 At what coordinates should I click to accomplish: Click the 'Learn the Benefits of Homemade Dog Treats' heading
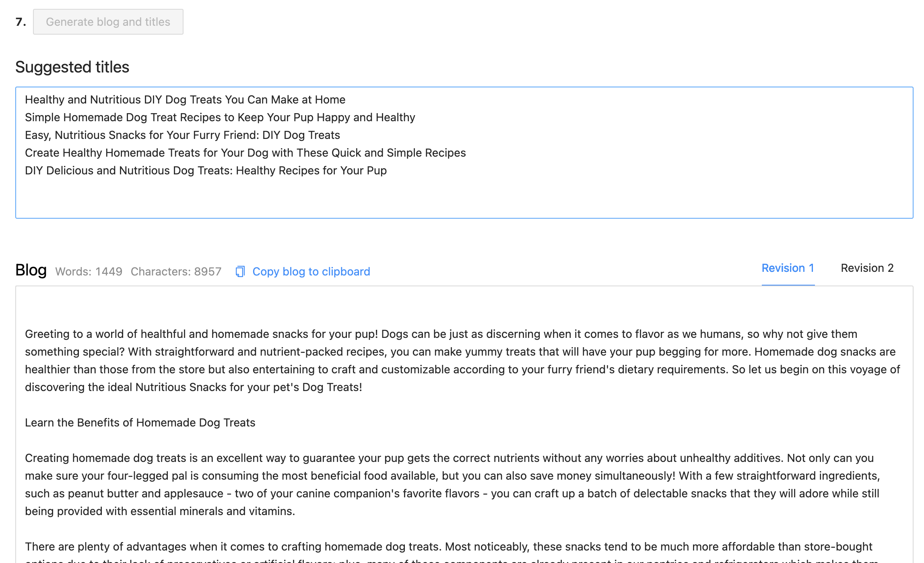[x=140, y=422]
